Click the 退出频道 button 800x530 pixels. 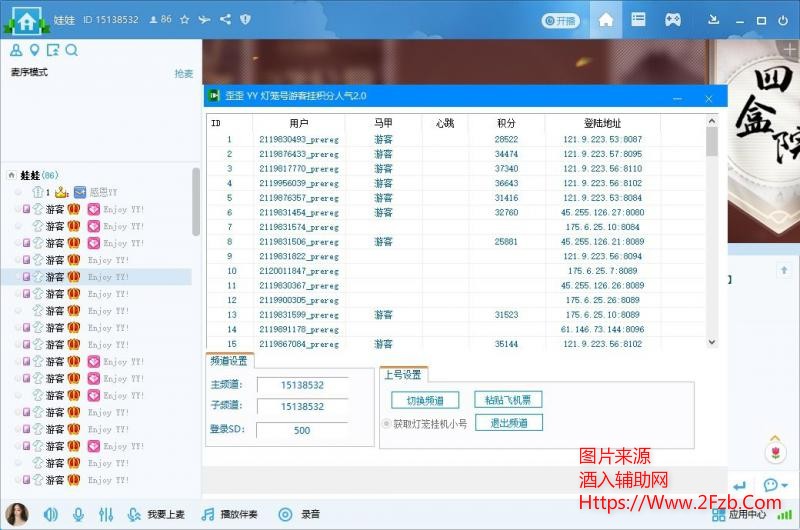[x=509, y=422]
